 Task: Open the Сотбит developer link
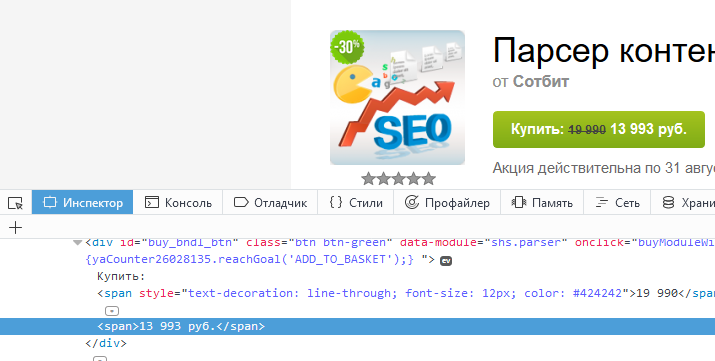click(541, 82)
